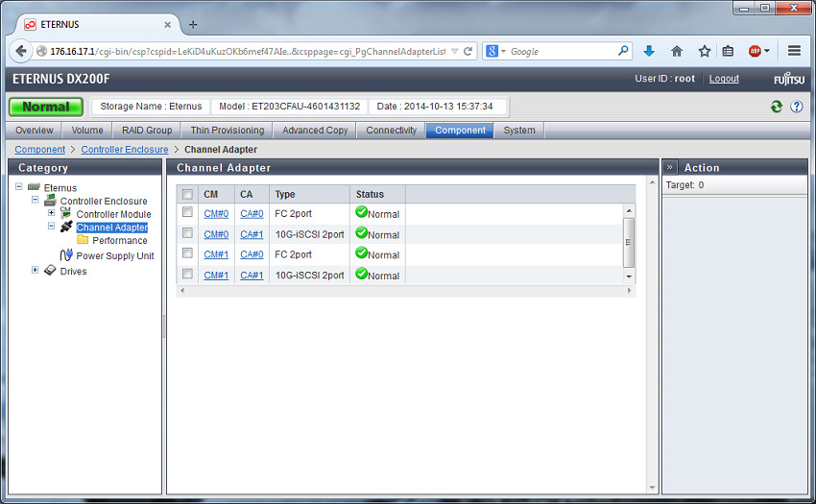Follow the Controller Enclosure breadcrumb link
The image size is (816, 504).
point(125,150)
